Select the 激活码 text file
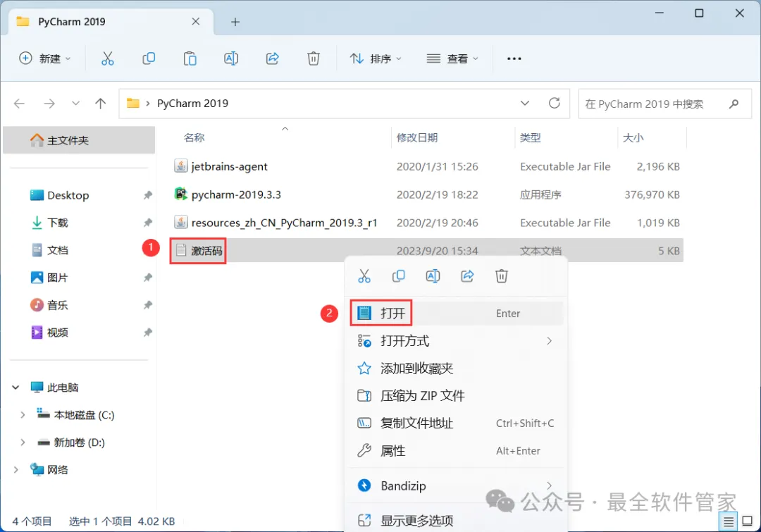Image resolution: width=761 pixels, height=532 pixels. click(x=426, y=250)
